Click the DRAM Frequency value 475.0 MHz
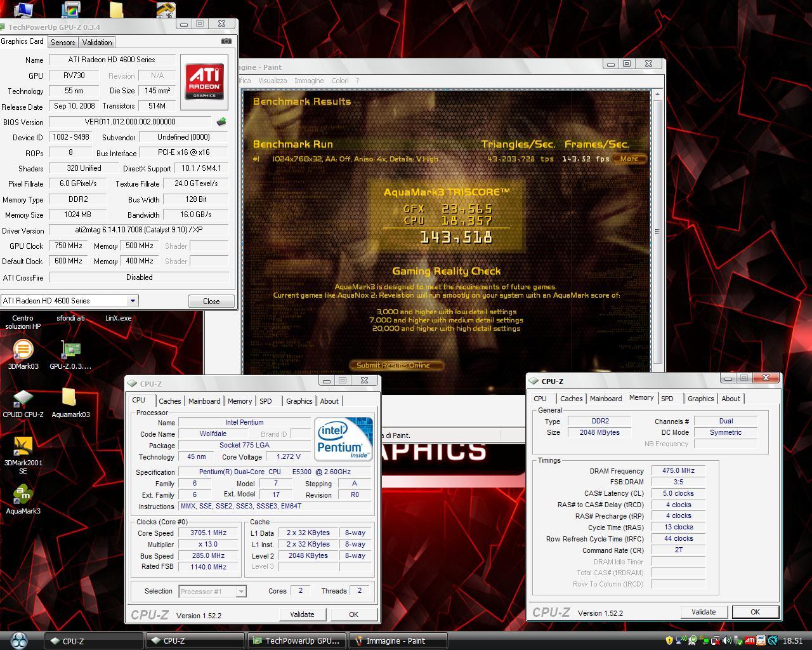The image size is (812, 650). [x=678, y=471]
